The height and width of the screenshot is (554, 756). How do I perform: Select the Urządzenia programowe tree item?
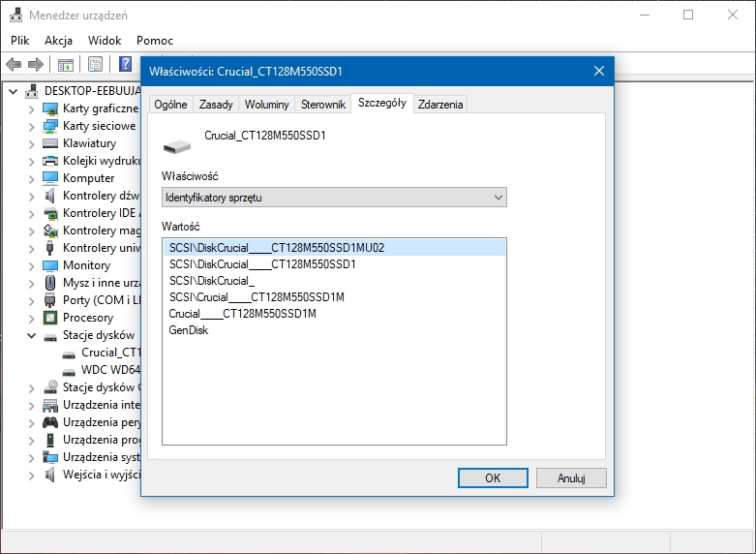coord(102,440)
